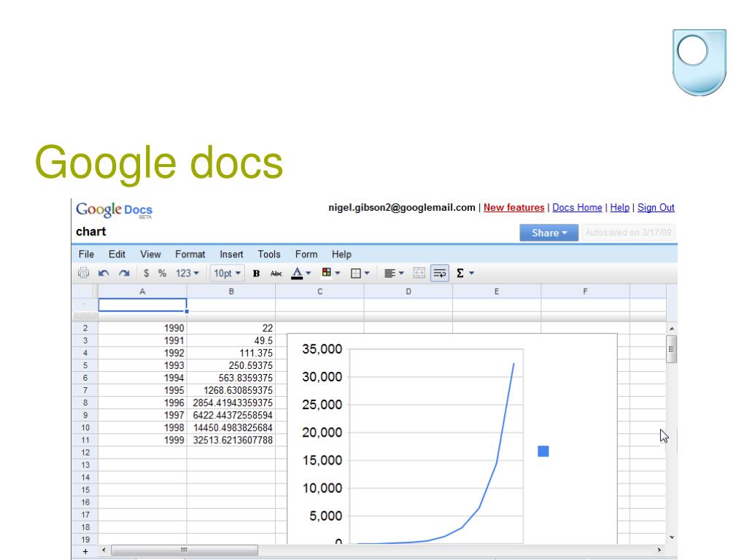Click the merge cells icon
Image resolution: width=747 pixels, height=560 pixels.
[419, 273]
